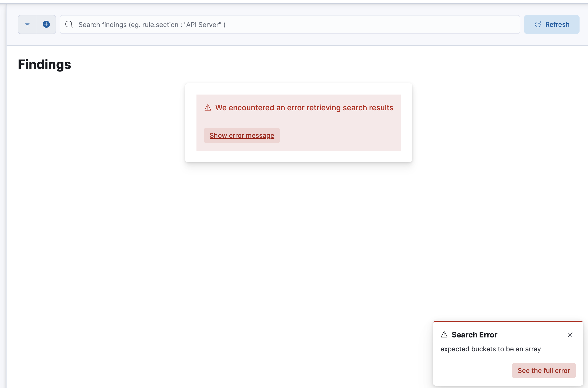Click the warning triangle beside the error heading
Image resolution: width=588 pixels, height=388 pixels.
(x=208, y=108)
